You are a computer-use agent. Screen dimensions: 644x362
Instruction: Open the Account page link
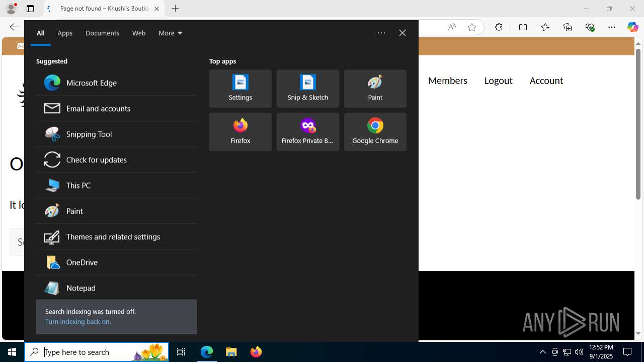pos(546,80)
